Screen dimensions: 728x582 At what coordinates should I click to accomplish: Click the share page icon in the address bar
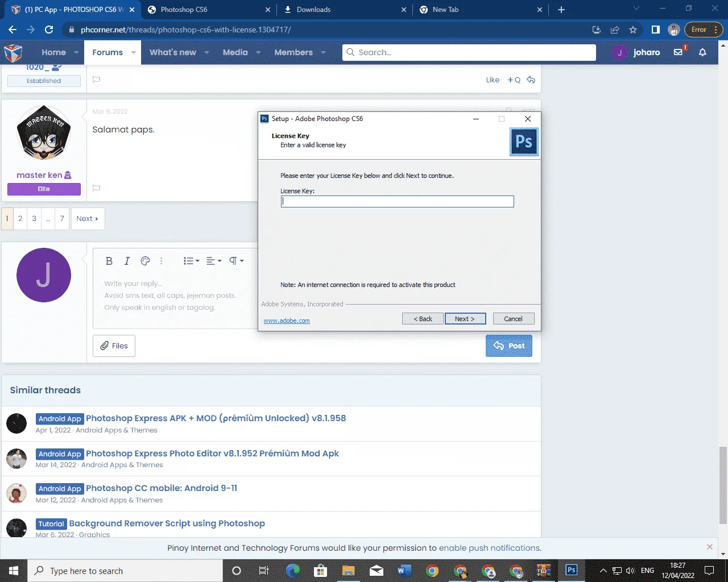[615, 30]
